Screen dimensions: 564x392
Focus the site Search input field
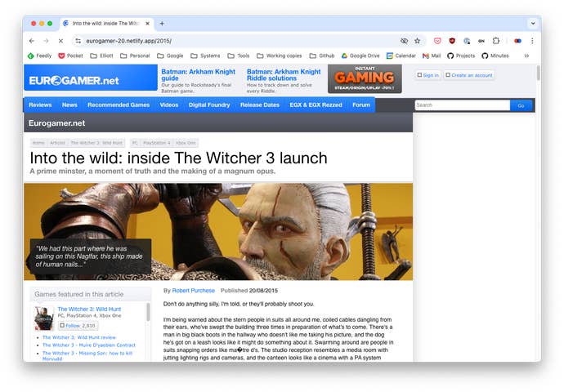pos(462,105)
